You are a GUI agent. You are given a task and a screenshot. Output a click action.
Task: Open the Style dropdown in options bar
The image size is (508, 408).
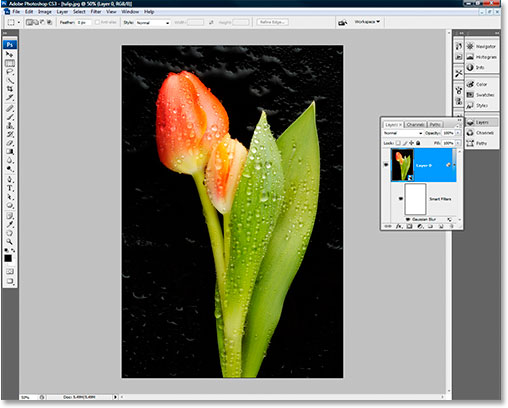click(x=153, y=23)
